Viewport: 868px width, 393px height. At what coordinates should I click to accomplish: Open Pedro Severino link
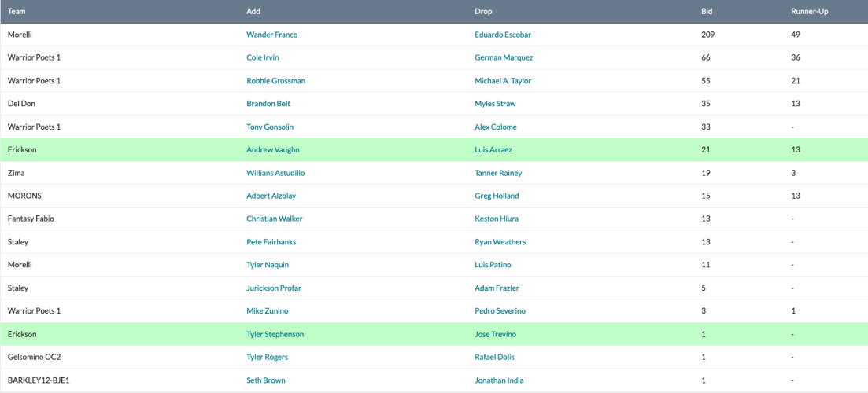point(500,311)
